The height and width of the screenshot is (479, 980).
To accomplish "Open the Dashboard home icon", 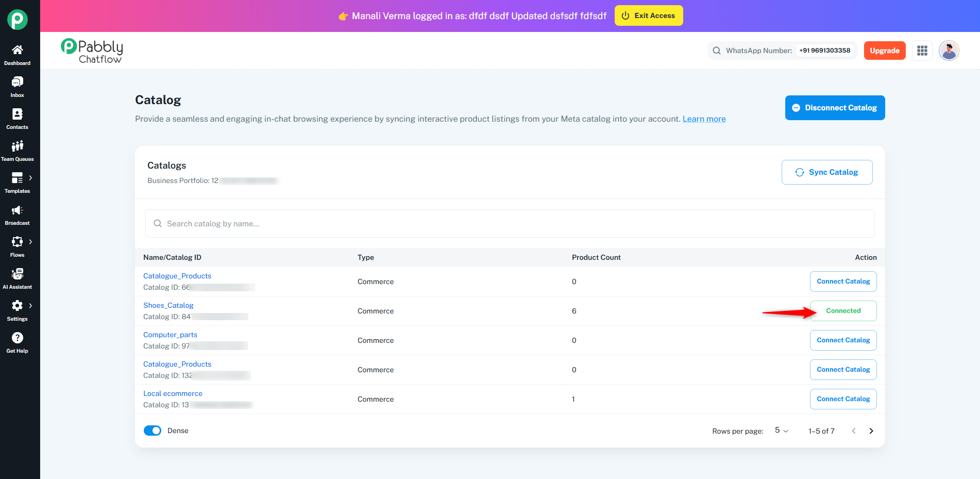I will click(x=18, y=50).
